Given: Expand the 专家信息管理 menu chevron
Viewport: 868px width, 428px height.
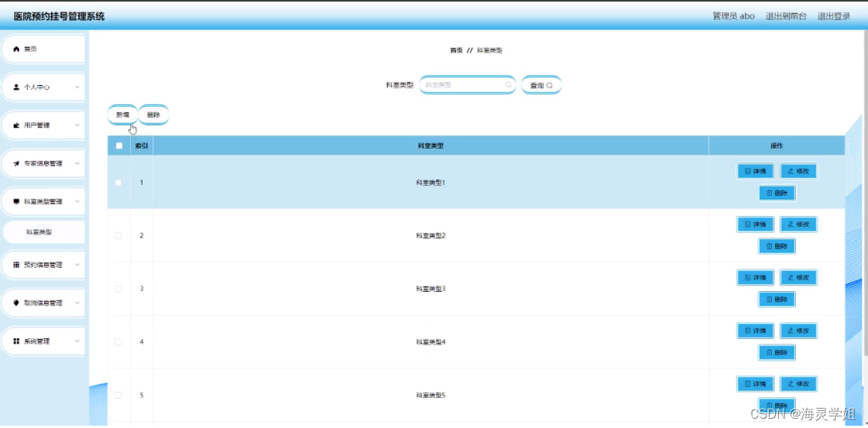Looking at the screenshot, I should (77, 163).
